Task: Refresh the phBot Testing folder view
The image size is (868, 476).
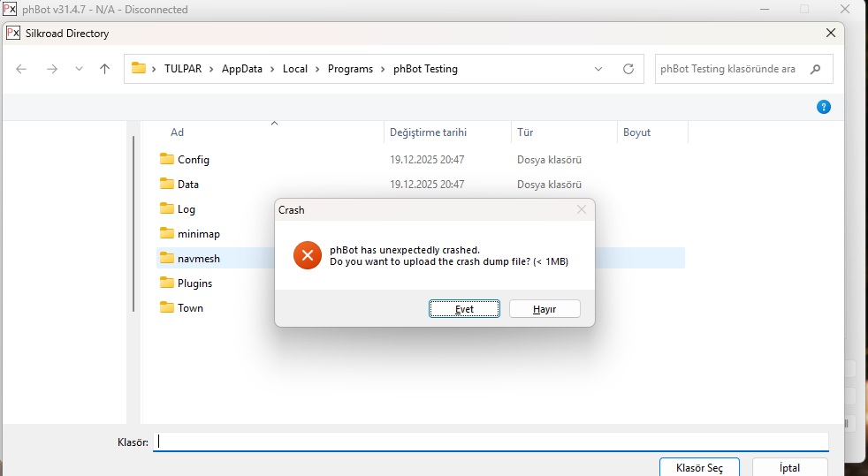Action: click(x=628, y=69)
